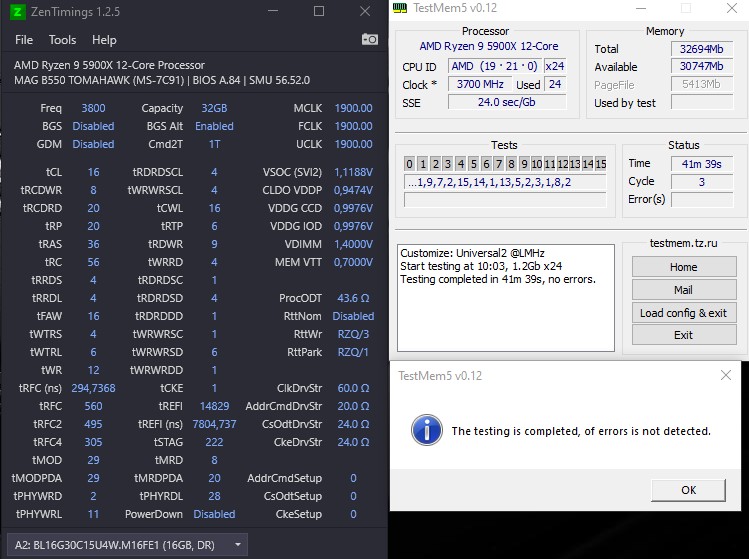This screenshot has height=559, width=749.
Task: Click the Load config & exit button
Action: 684,313
